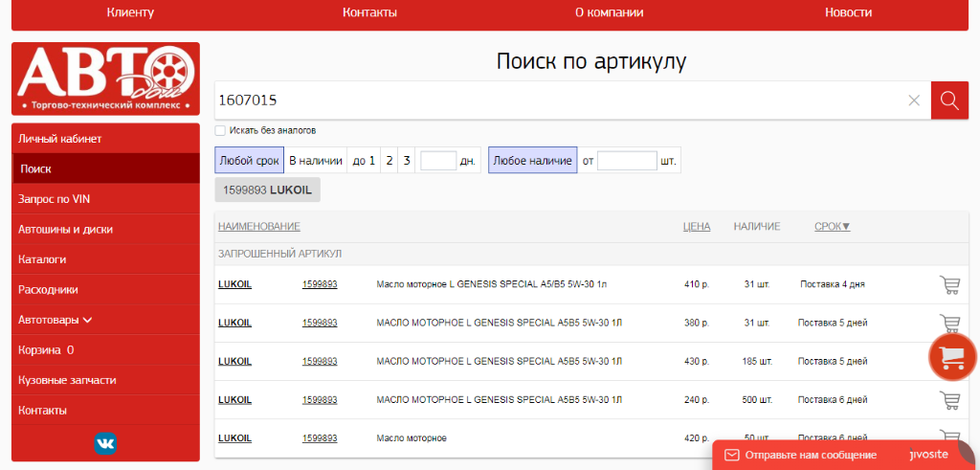Click the magnifier search button
The image size is (980, 470).
[x=949, y=100]
